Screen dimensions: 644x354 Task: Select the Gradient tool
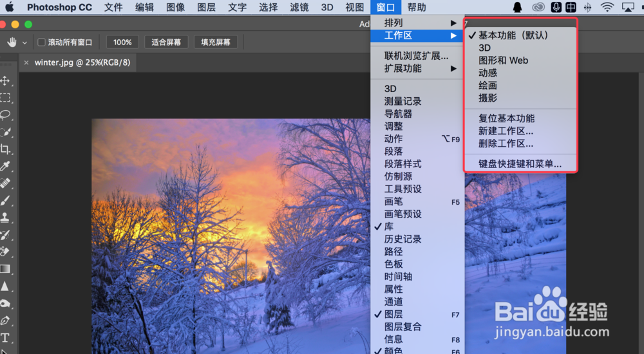pyautogui.click(x=5, y=269)
